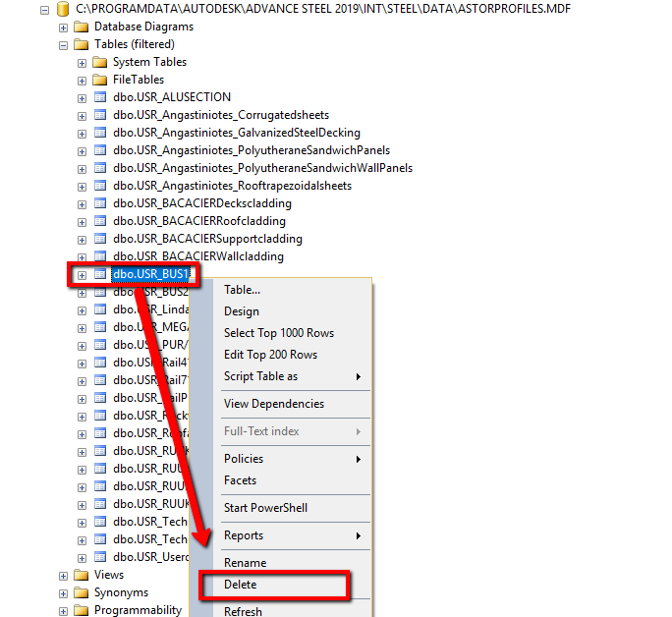
Task: Expand USR_Angastiniotes_PolyutheraneSandwichPanels node
Action: point(82,151)
